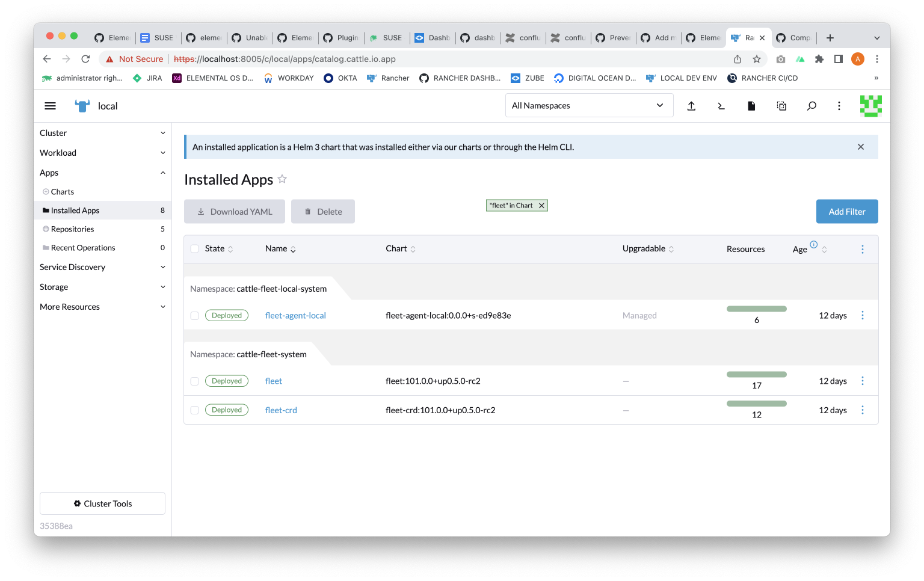Open the hamburger navigation menu
Image resolution: width=924 pixels, height=581 pixels.
coord(51,106)
